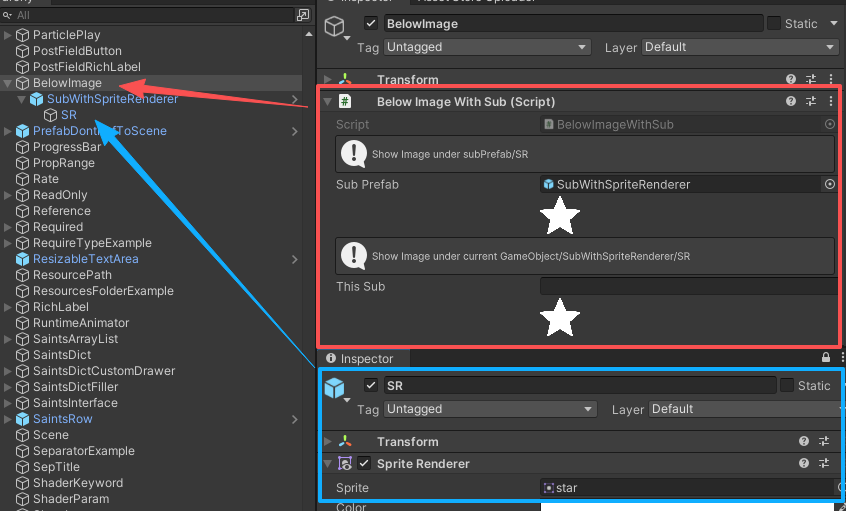Switch to the lower Inspector tab

click(x=364, y=358)
